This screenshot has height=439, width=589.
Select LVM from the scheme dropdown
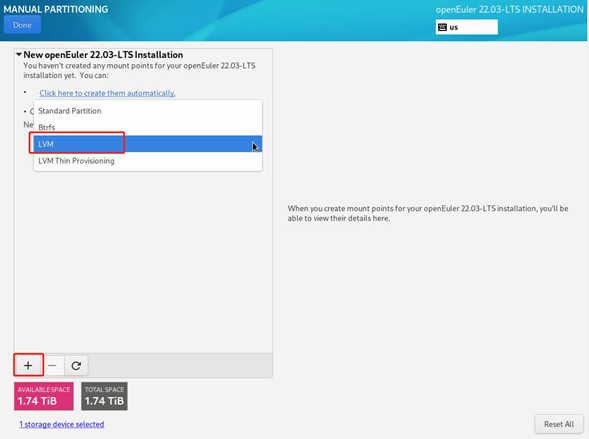(148, 144)
